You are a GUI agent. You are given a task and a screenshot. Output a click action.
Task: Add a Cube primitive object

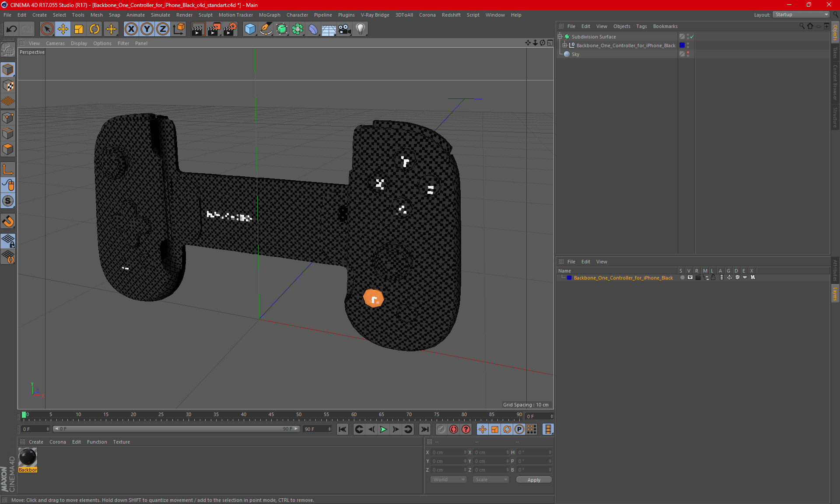pyautogui.click(x=250, y=29)
